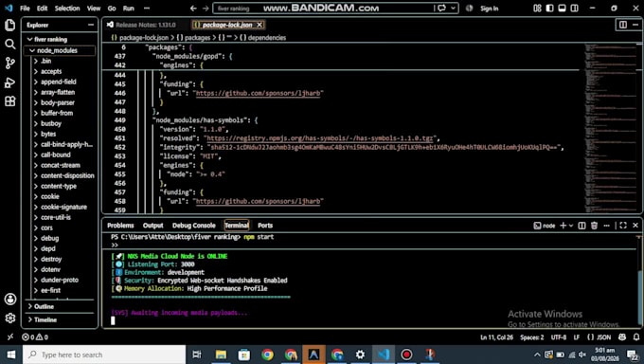The height and width of the screenshot is (364, 644).
Task: Open the Extensions view
Action: 9,101
